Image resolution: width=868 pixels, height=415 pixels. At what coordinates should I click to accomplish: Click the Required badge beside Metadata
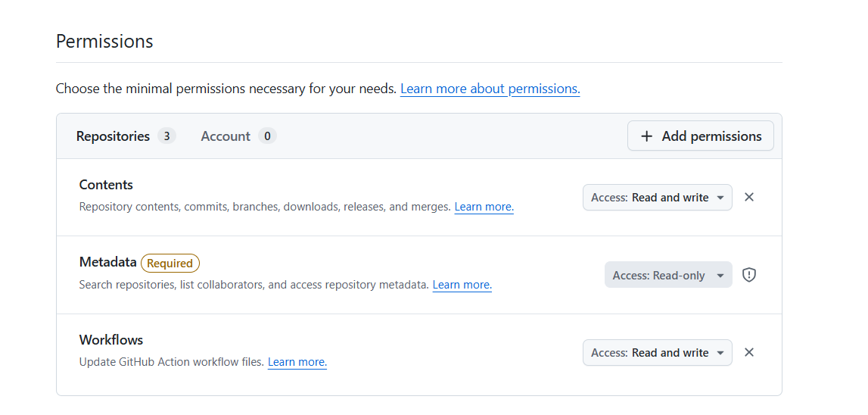[x=170, y=264]
